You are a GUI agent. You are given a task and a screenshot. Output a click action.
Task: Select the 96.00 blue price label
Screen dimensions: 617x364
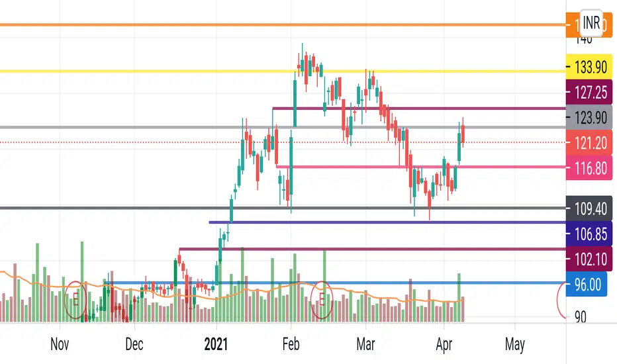pyautogui.click(x=587, y=284)
